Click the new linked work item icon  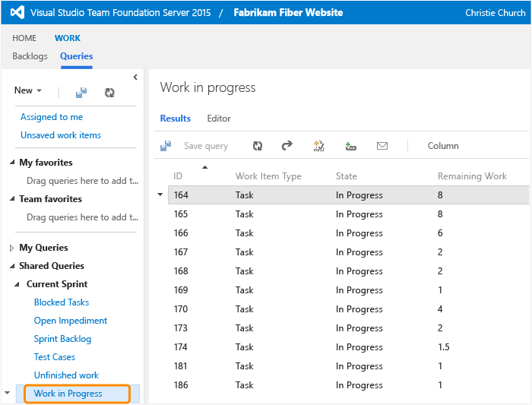[318, 146]
